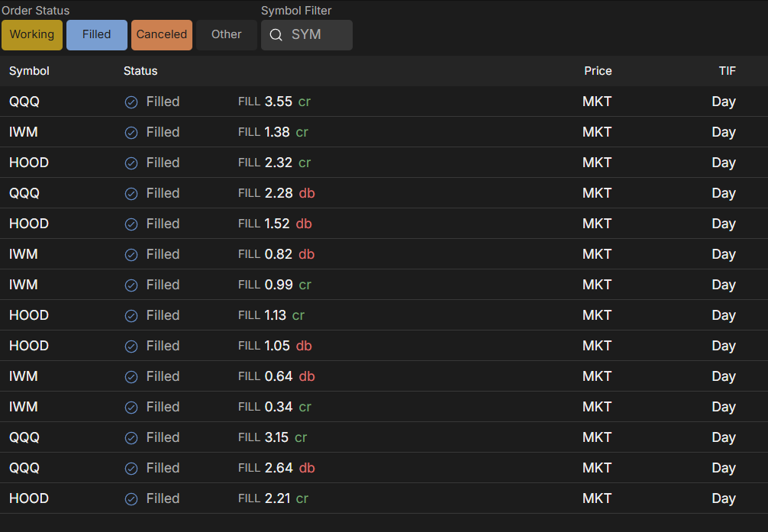Toggle the Working order status filter

pyautogui.click(x=32, y=35)
